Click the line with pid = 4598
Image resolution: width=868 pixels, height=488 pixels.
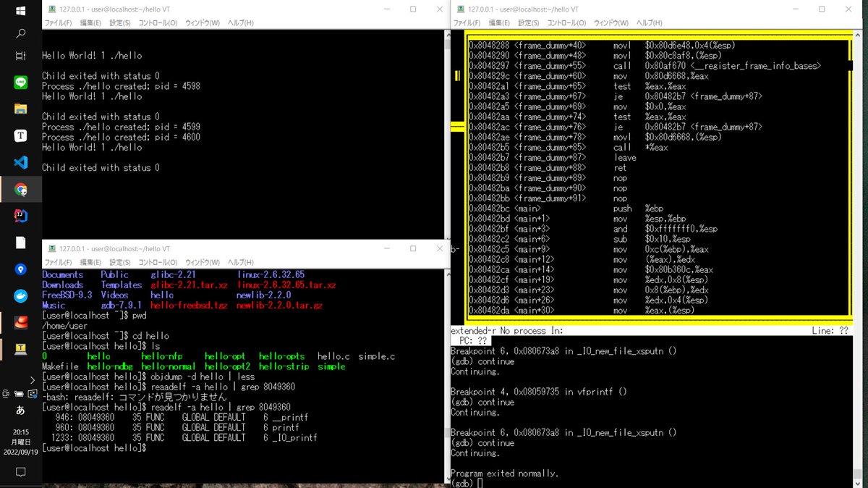click(x=122, y=86)
